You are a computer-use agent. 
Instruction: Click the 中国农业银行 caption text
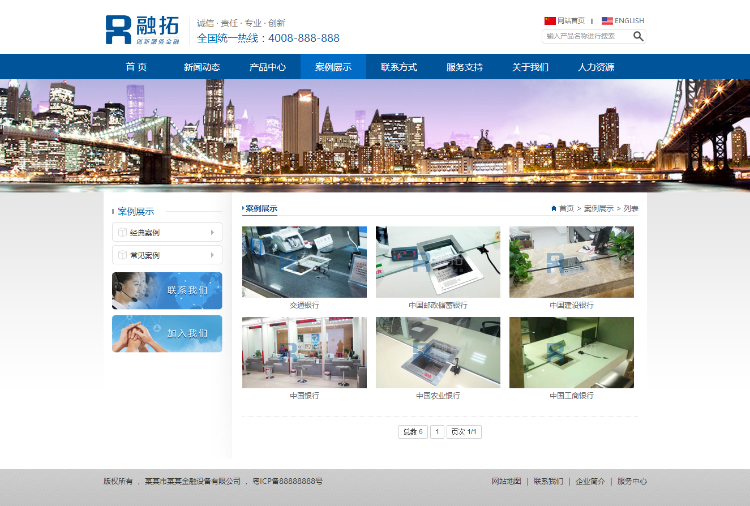tap(438, 396)
